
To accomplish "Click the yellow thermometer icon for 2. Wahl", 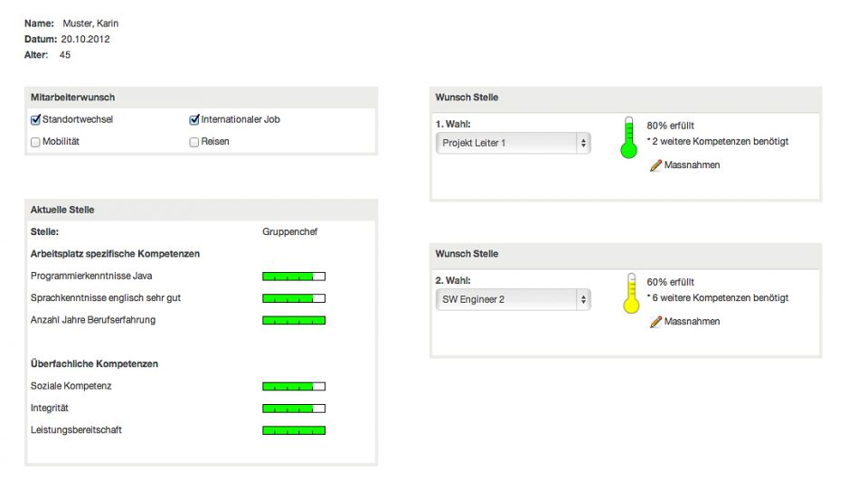I will point(631,294).
